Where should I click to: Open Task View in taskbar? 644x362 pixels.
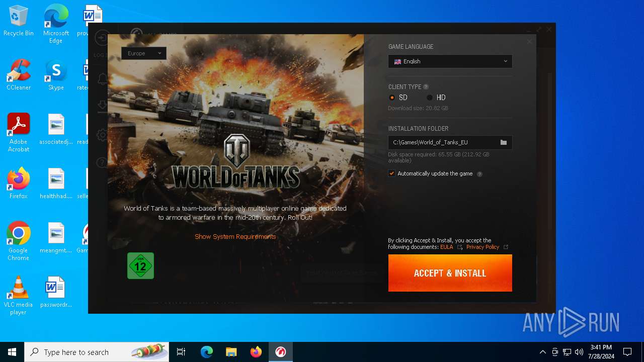click(181, 352)
